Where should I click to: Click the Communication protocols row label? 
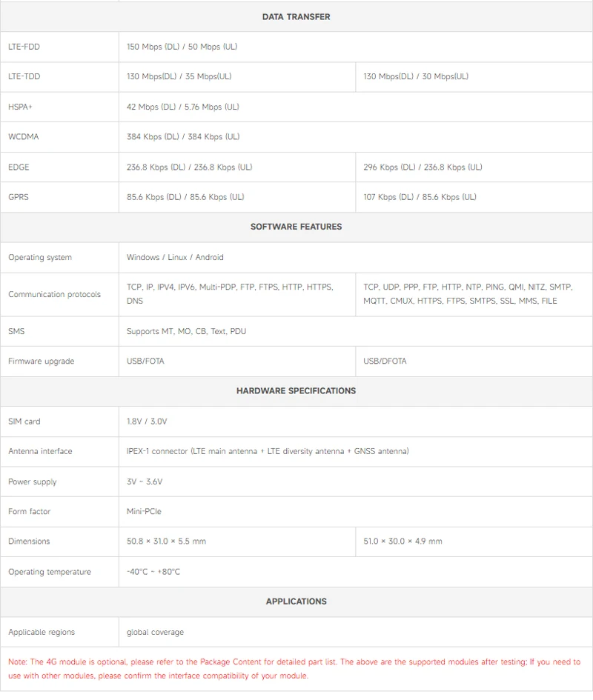pyautogui.click(x=55, y=295)
